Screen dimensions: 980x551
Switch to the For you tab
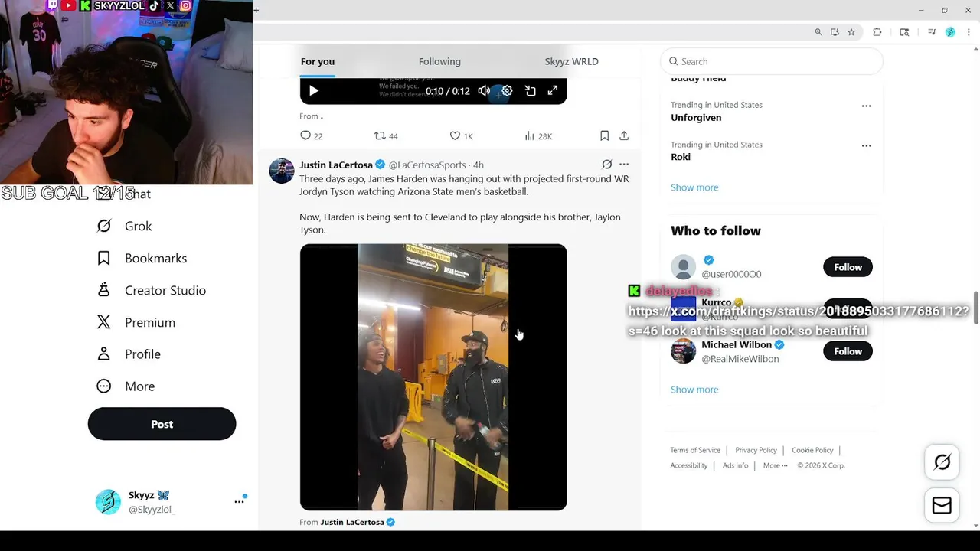[318, 61]
